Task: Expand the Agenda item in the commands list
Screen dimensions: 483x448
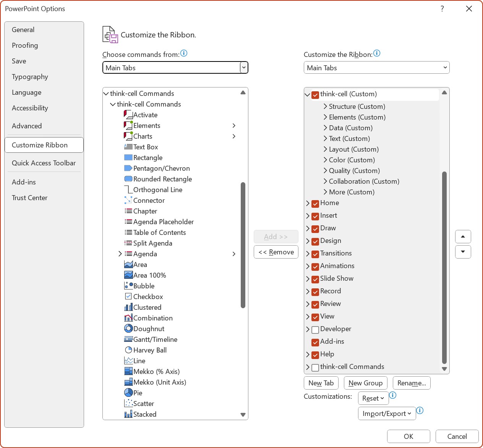Action: coord(120,254)
